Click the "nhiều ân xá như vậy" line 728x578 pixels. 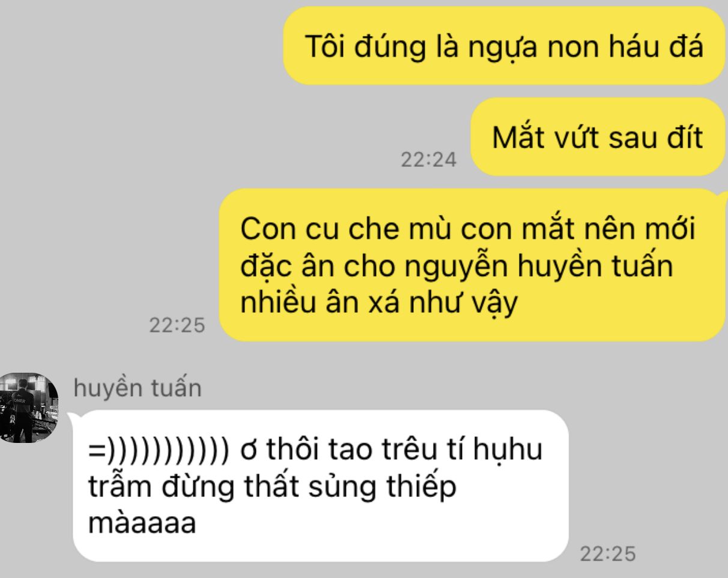pos(379,302)
